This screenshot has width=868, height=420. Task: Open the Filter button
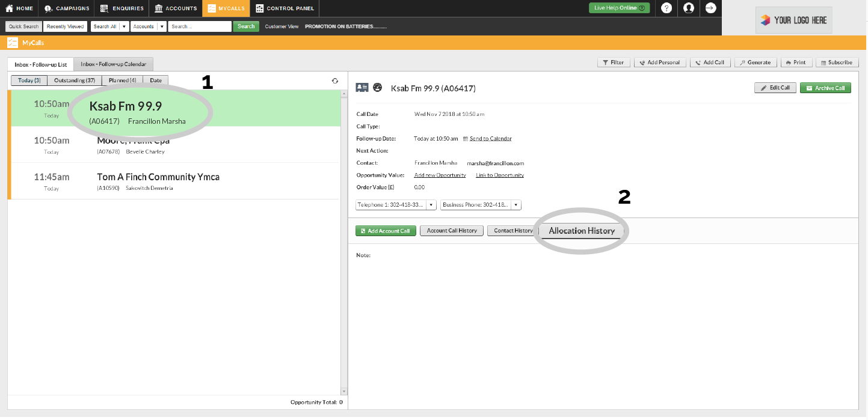click(x=614, y=62)
